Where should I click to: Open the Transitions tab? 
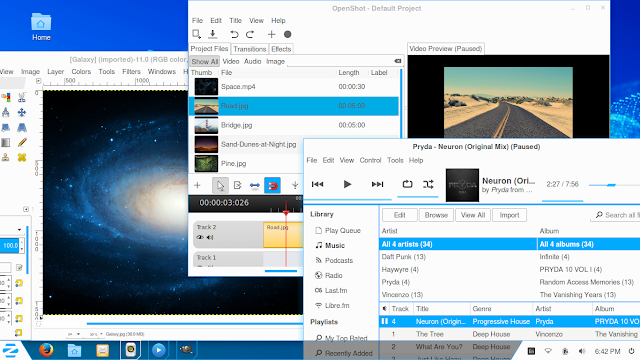[x=249, y=49]
